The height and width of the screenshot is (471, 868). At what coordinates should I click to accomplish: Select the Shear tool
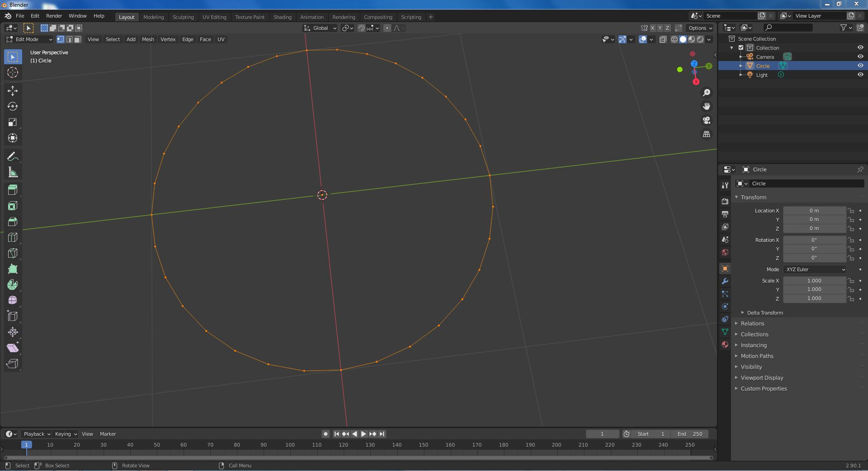13,348
